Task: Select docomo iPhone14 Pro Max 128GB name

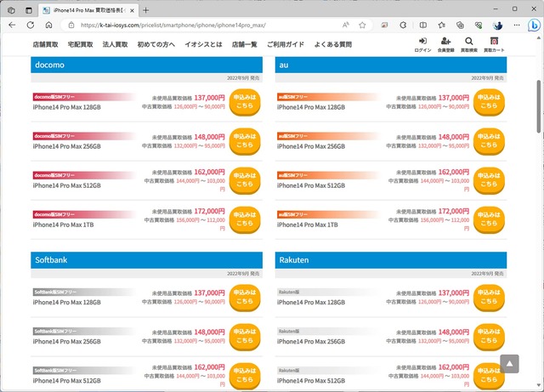Action: click(x=67, y=107)
